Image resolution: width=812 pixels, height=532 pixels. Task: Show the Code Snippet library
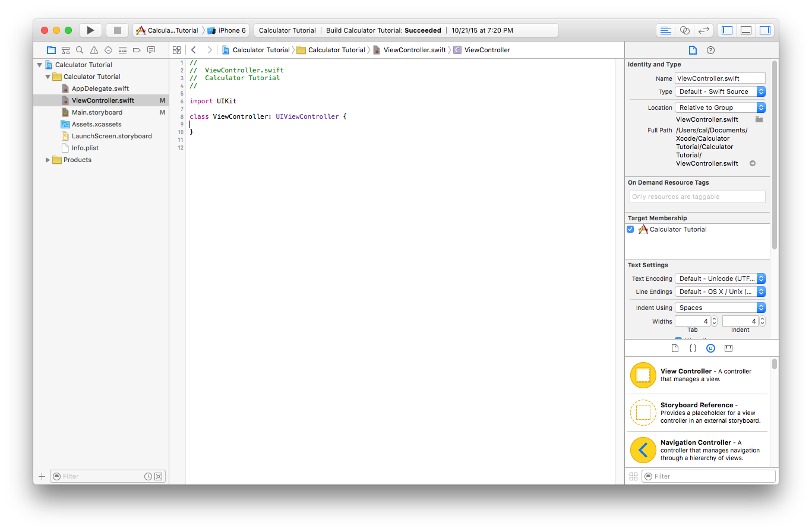(x=693, y=349)
